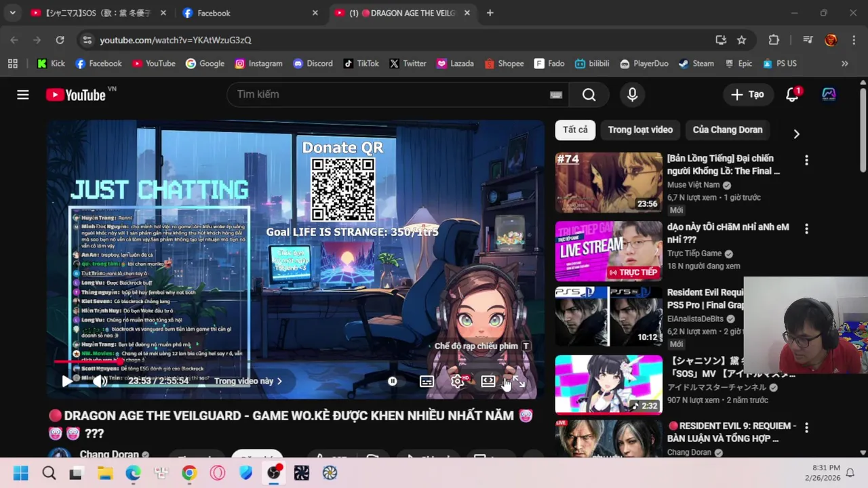Open the Discord bookmark
Screen dimensions: 868x488
click(313, 63)
